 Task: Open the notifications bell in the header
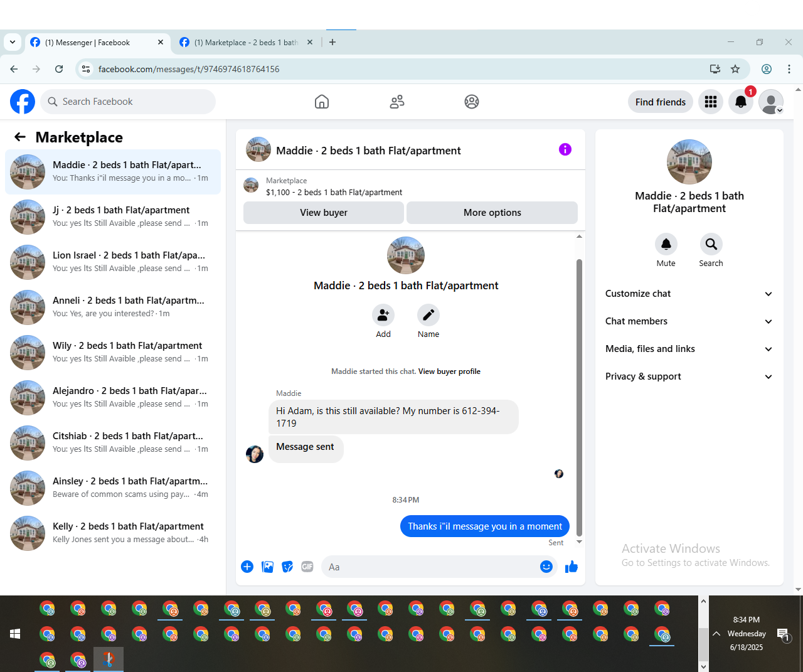[741, 102]
